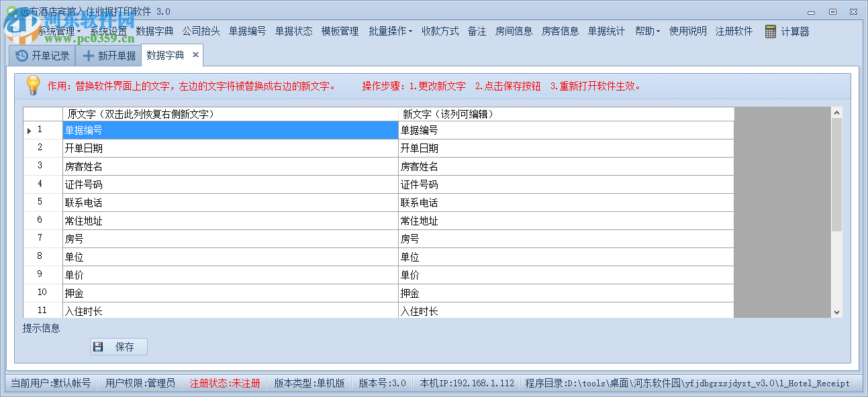This screenshot has width=868, height=397.
Task: Select original text cell 单位 in row 8
Action: [230, 257]
